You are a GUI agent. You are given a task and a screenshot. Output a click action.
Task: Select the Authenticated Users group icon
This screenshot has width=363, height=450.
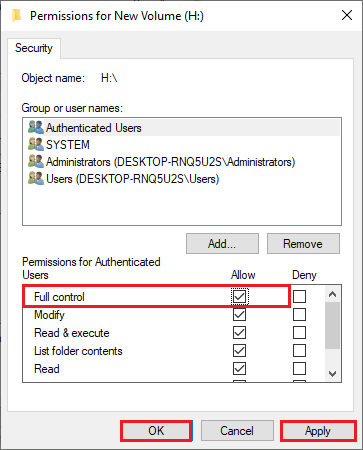pyautogui.click(x=36, y=127)
